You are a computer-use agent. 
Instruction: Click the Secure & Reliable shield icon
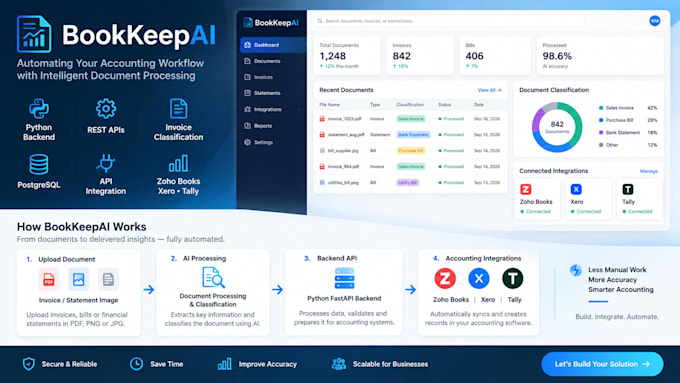(x=29, y=364)
